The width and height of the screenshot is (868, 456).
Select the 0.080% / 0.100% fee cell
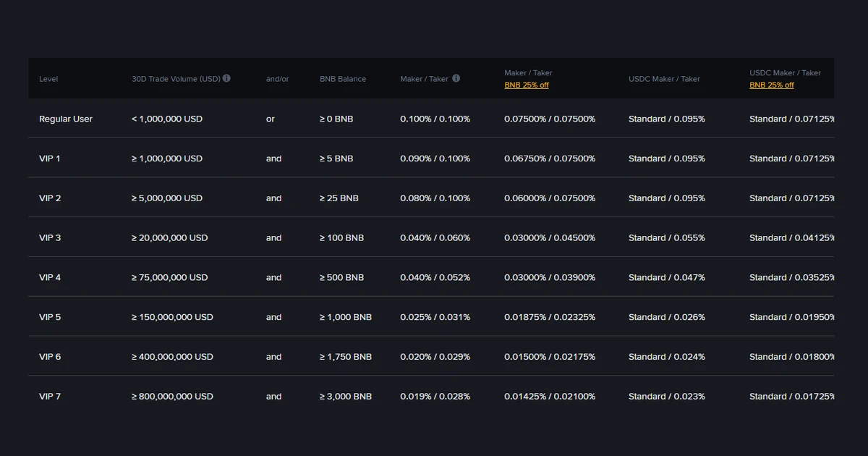point(435,198)
